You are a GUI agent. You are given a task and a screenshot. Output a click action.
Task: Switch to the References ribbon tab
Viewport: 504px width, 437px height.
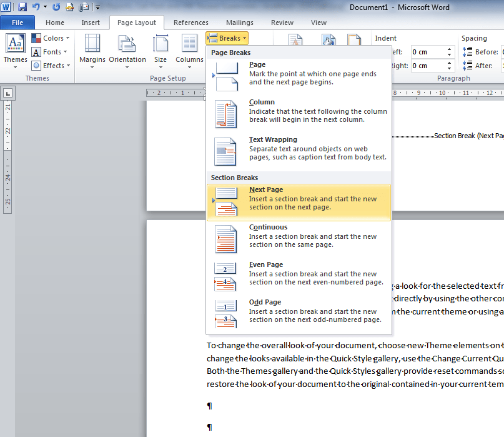[x=190, y=22]
